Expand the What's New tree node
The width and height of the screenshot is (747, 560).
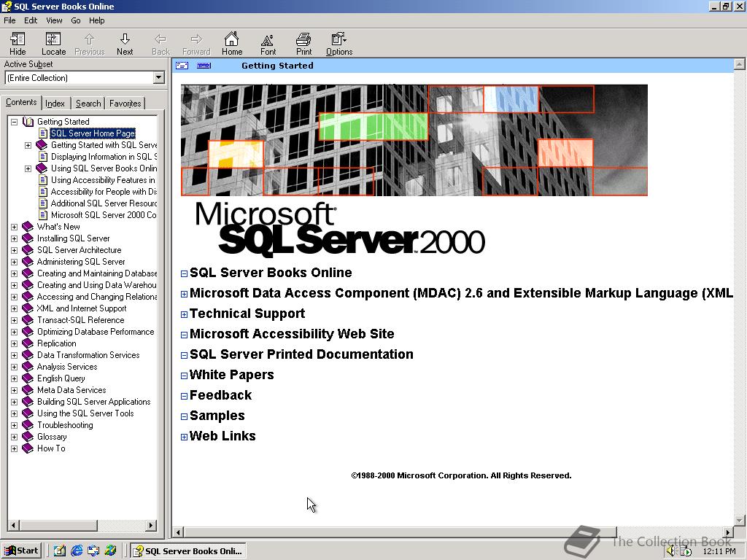pos(15,227)
